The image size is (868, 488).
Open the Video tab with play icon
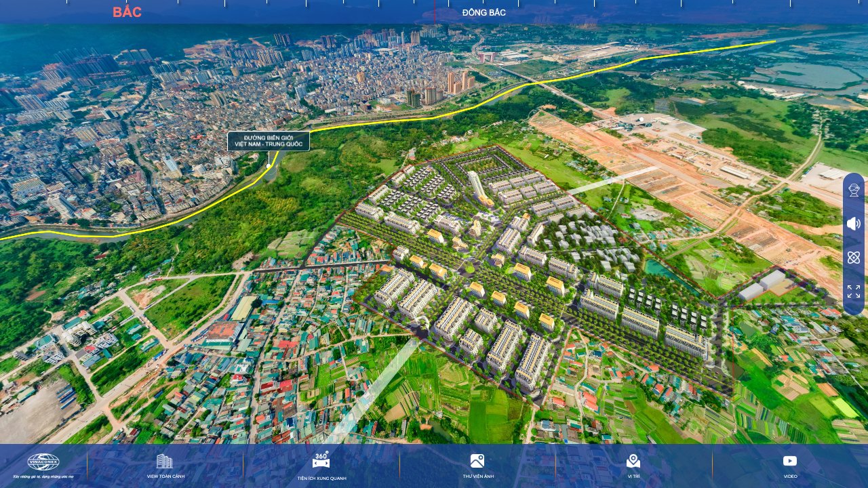(x=790, y=466)
